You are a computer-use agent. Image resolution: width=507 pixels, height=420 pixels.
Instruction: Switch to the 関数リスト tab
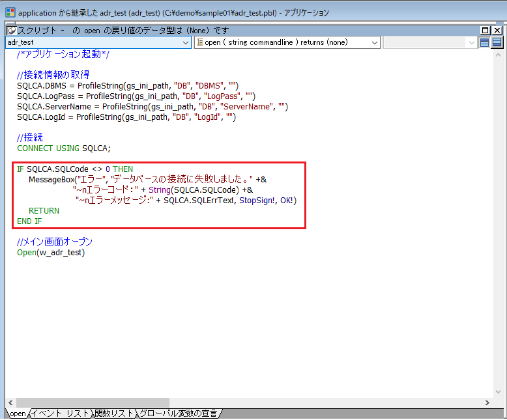113,413
